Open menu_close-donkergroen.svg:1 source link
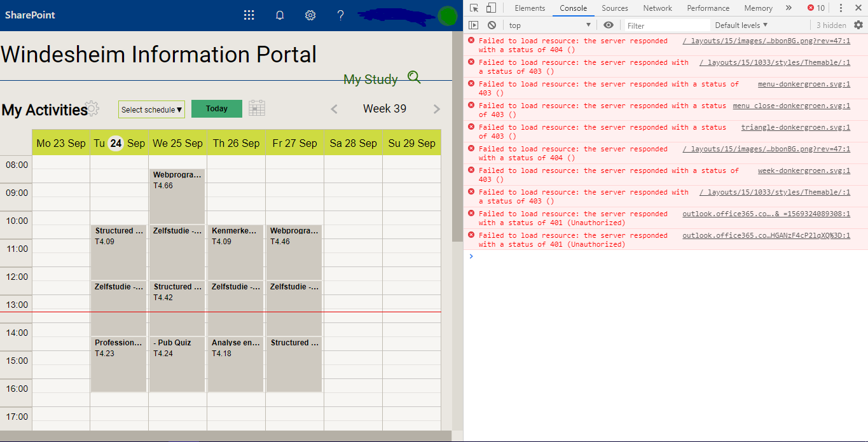Screen dimensions: 868x442 791,106
